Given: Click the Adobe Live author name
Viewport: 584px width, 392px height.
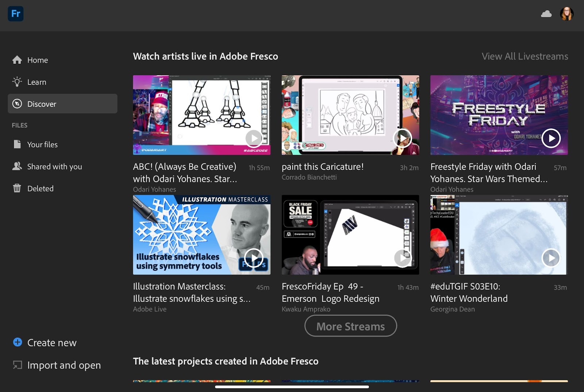Looking at the screenshot, I should tap(150, 309).
